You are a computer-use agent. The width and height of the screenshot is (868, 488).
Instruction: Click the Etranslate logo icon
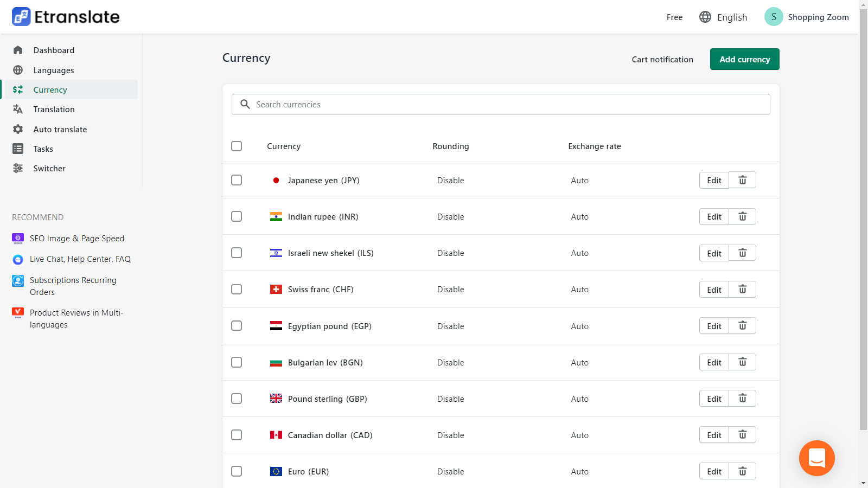pos(21,17)
